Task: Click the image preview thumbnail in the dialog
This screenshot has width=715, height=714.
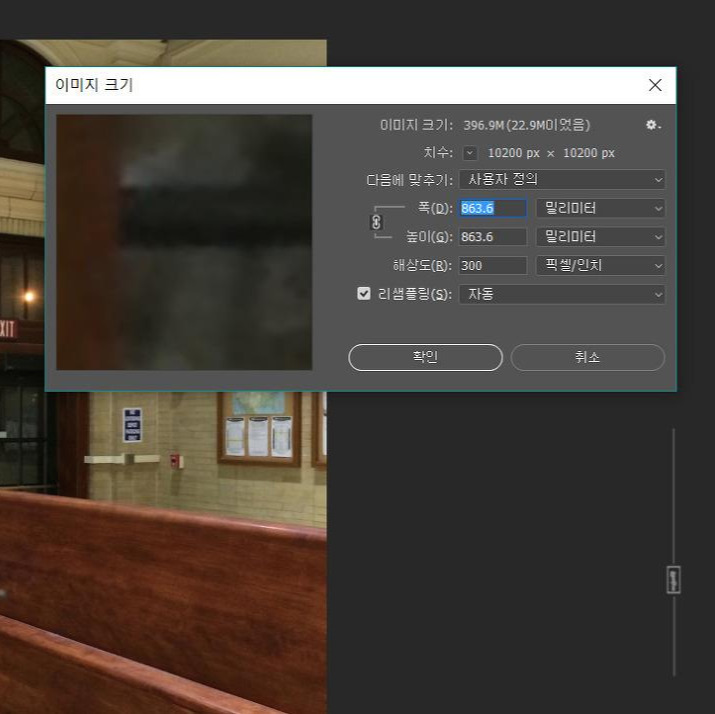Action: pos(184,242)
